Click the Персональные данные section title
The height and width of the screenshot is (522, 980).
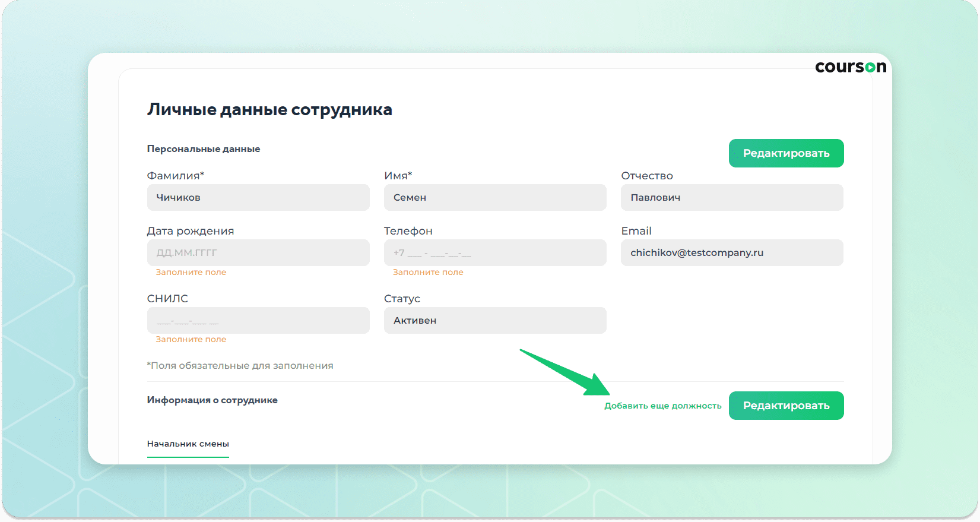point(204,149)
